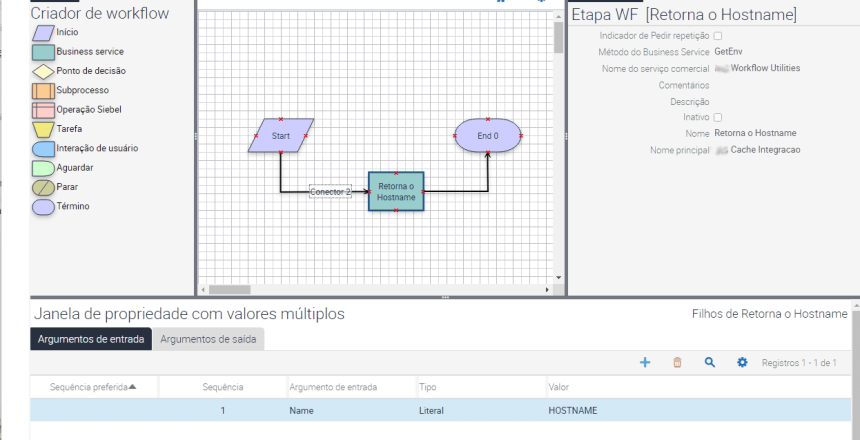860x440 pixels.
Task: Select the Aguardar wait shape icon
Action: 43,168
